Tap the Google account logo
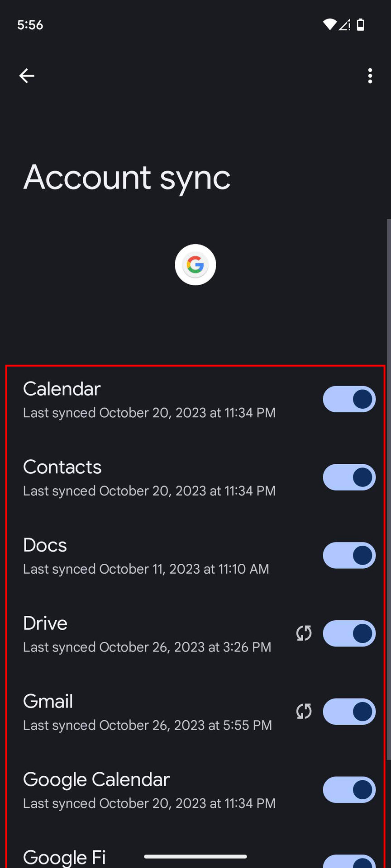 pyautogui.click(x=195, y=265)
